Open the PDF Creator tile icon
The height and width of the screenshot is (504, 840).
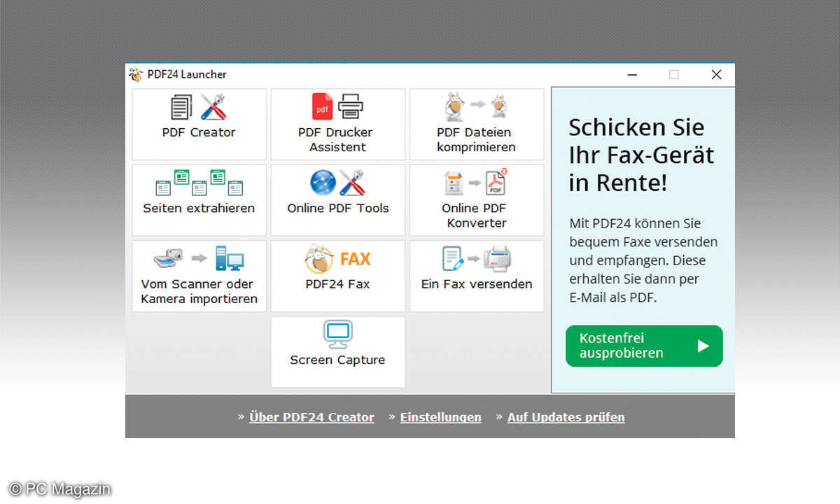[x=199, y=106]
